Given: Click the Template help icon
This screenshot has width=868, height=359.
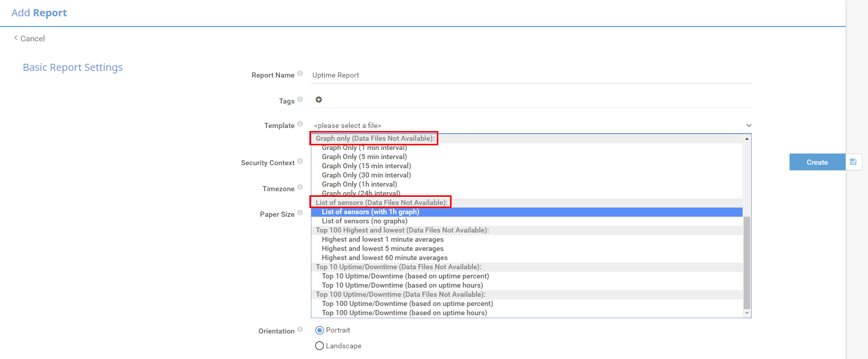Looking at the screenshot, I should (300, 124).
